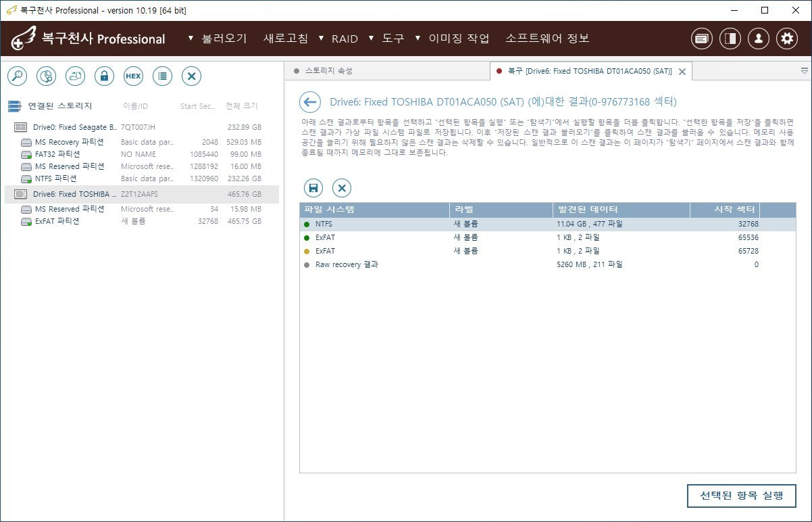Screen dimensions: 812x522
Task: Select MS Reserved 파티션 under Drive6
Action: 142,209
